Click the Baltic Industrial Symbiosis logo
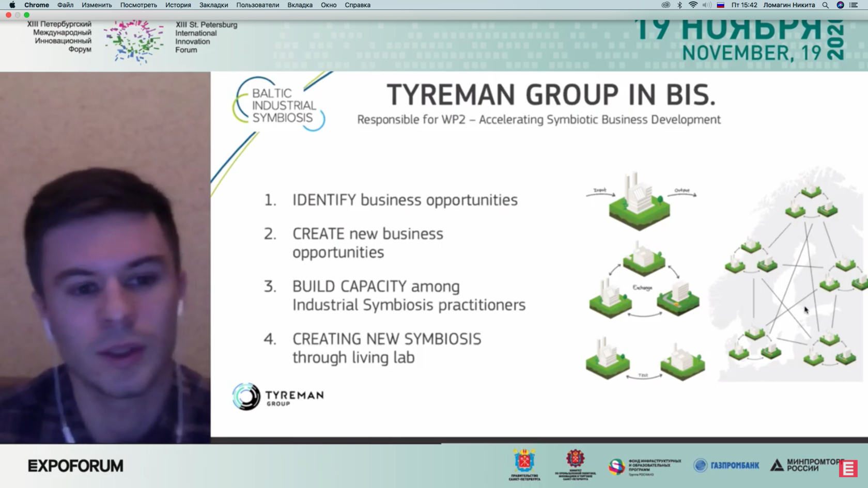This screenshot has width=868, height=488. pyautogui.click(x=279, y=104)
